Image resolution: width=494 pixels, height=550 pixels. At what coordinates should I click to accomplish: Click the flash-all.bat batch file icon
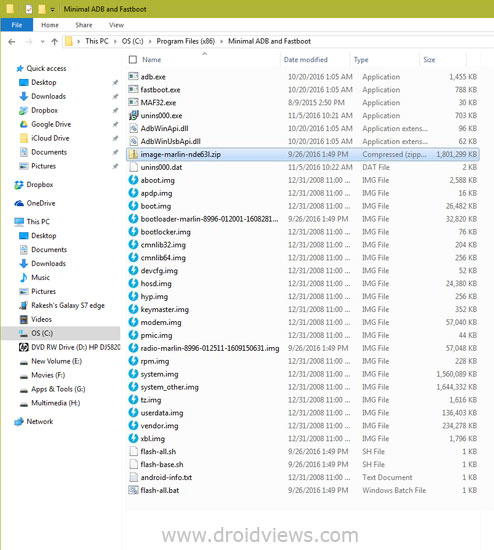coord(133,490)
